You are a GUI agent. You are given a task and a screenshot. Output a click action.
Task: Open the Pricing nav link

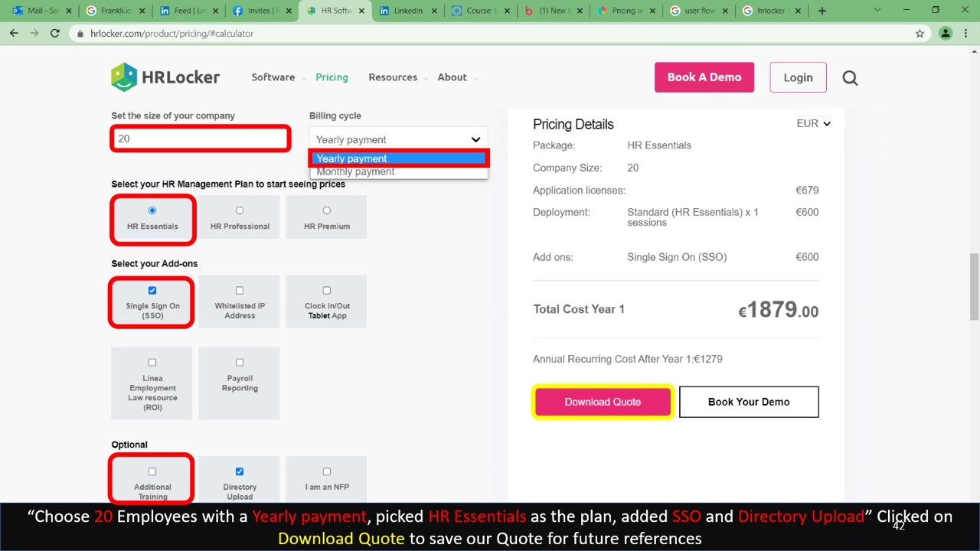[x=332, y=77]
